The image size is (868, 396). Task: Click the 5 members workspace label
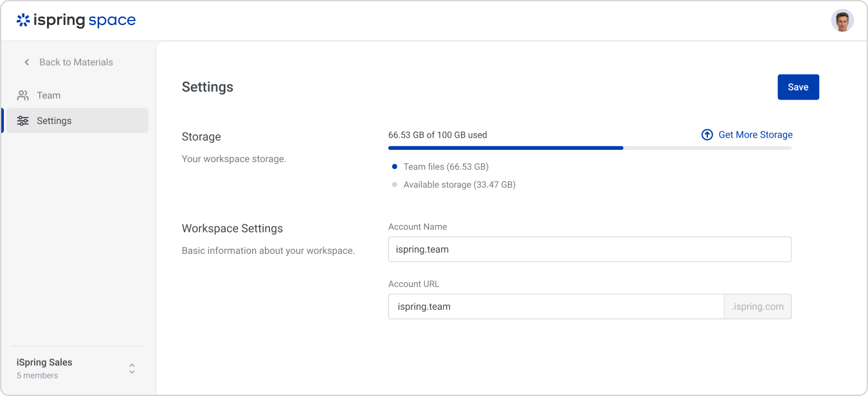pos(37,375)
